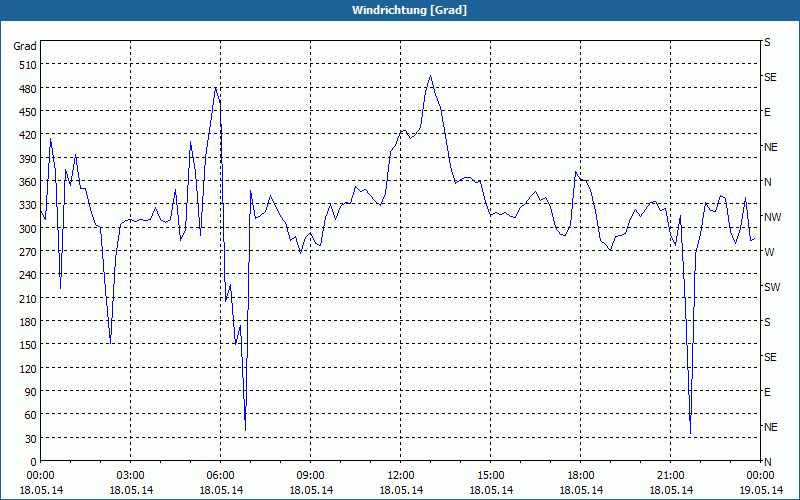Click the S compass label at the axis top
The height and width of the screenshot is (500, 800).
coord(767,42)
